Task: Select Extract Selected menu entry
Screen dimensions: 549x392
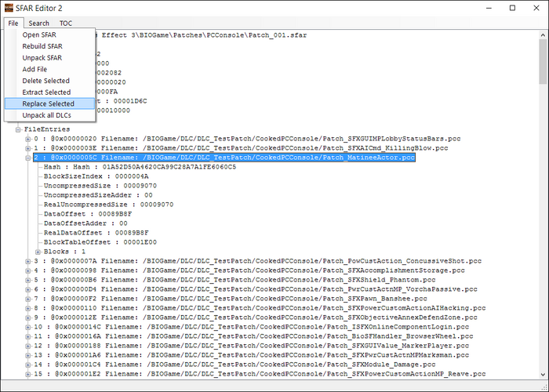Action: (x=49, y=93)
